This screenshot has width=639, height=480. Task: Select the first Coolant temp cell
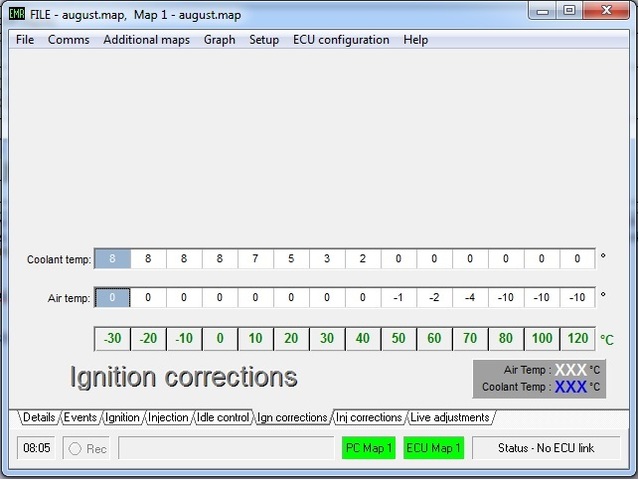112,259
